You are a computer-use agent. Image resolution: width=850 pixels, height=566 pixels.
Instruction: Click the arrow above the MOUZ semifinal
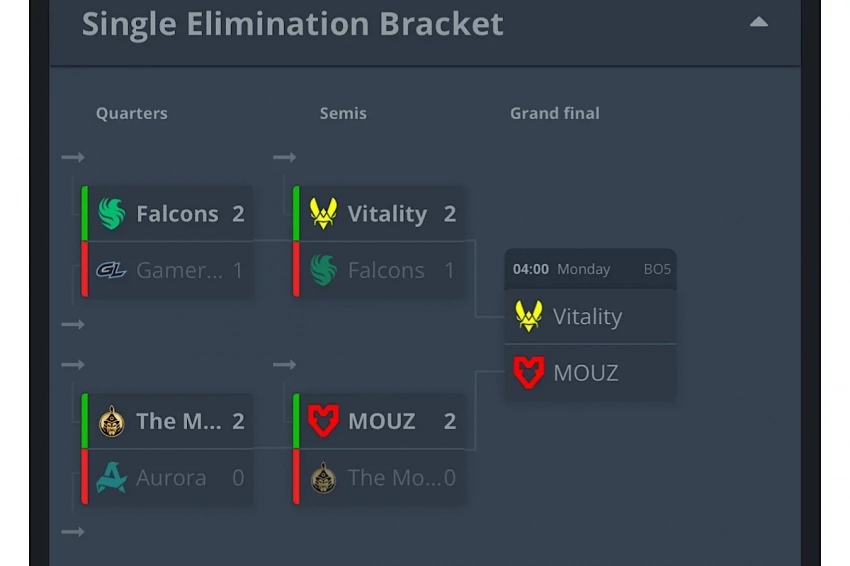click(x=284, y=365)
